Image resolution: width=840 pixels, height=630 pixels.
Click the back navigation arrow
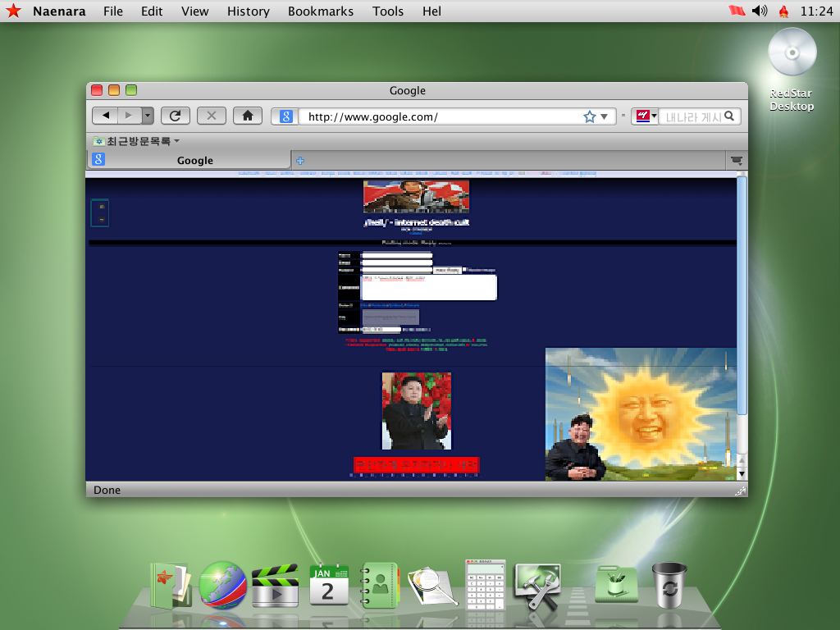click(x=106, y=116)
